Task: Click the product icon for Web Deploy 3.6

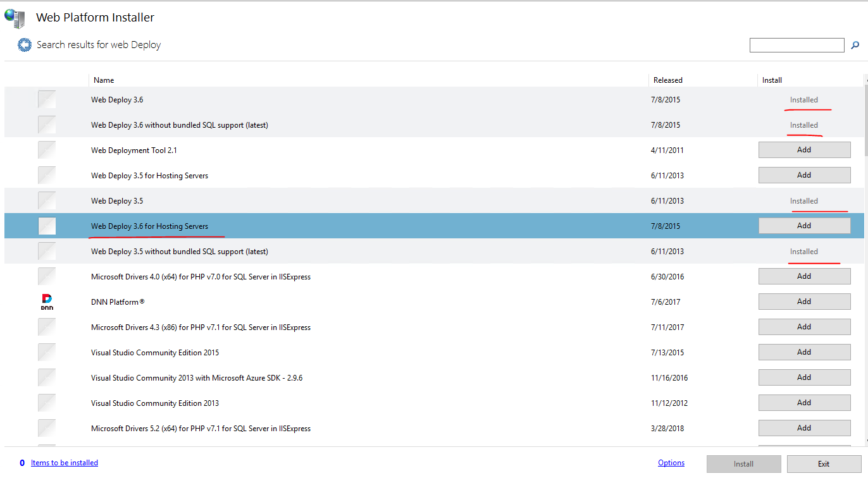Action: 47,99
